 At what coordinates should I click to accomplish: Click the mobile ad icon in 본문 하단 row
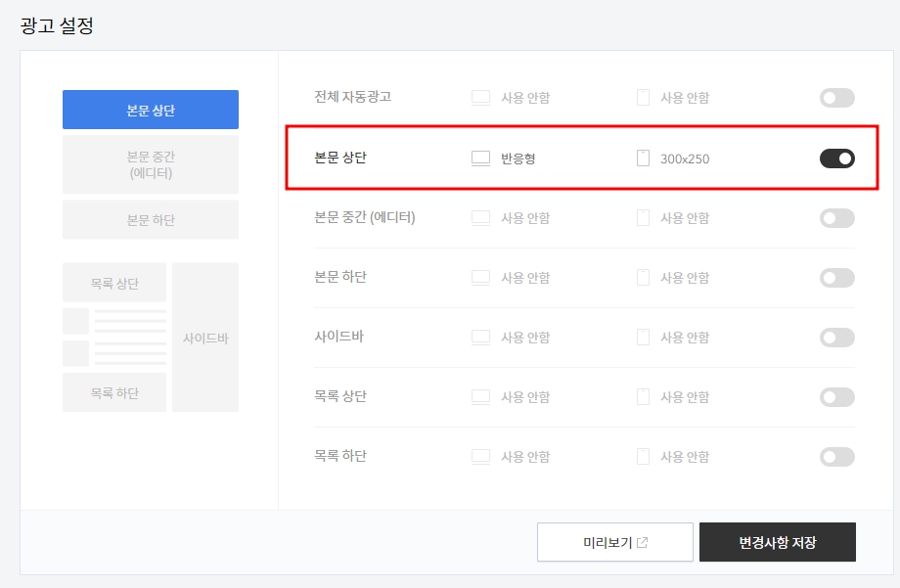(643, 277)
